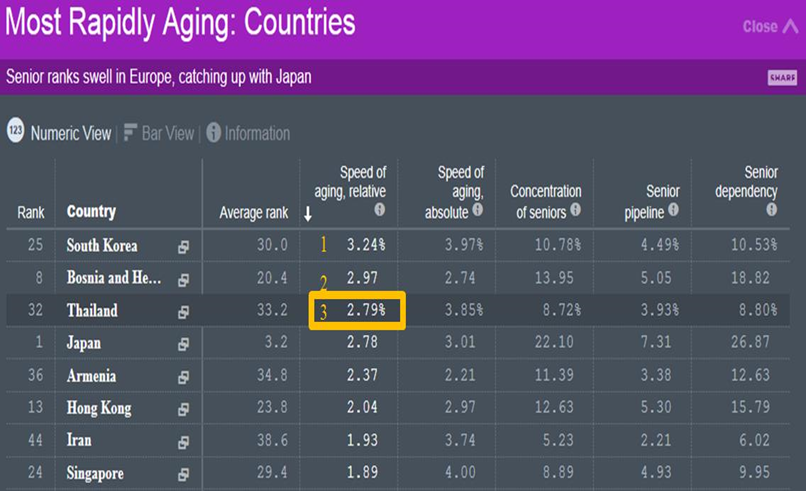Image resolution: width=806 pixels, height=491 pixels.
Task: Click info icon next to Senior pipeline
Action: pos(673,209)
